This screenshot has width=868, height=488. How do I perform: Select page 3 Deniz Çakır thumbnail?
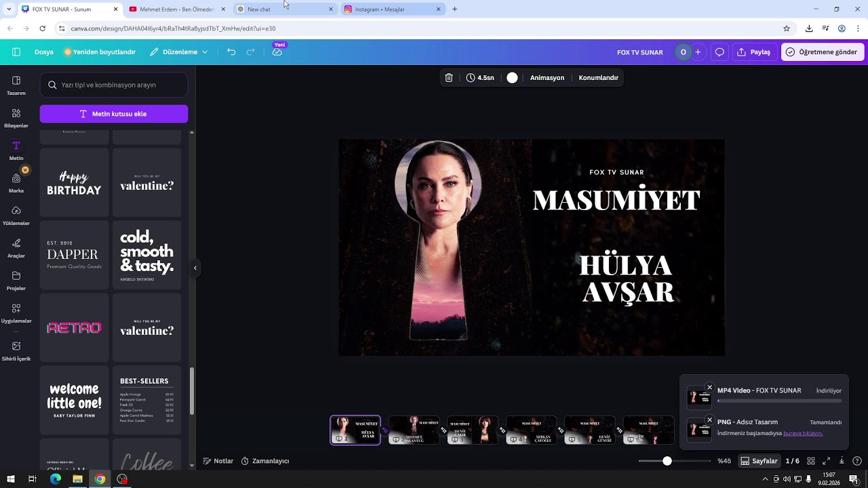473,430
